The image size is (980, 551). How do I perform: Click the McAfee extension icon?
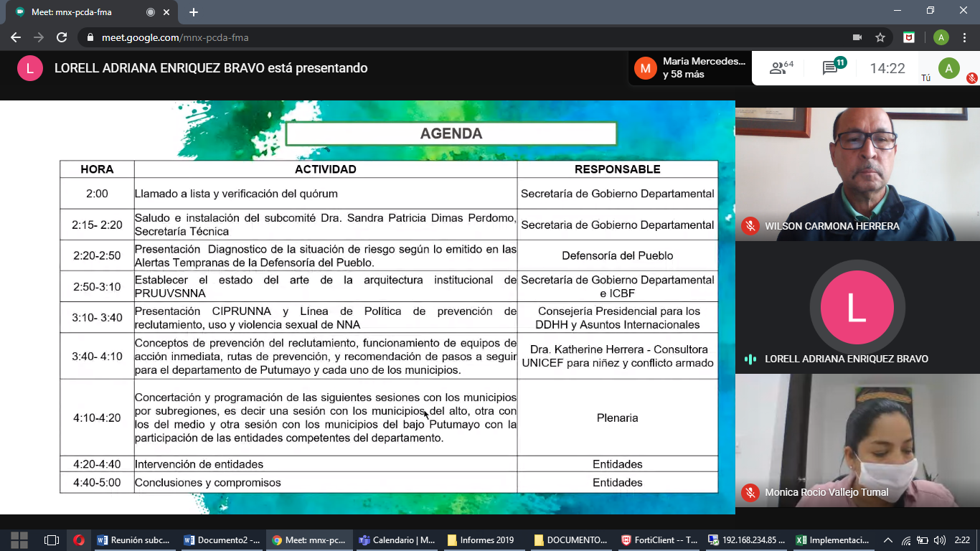(908, 37)
